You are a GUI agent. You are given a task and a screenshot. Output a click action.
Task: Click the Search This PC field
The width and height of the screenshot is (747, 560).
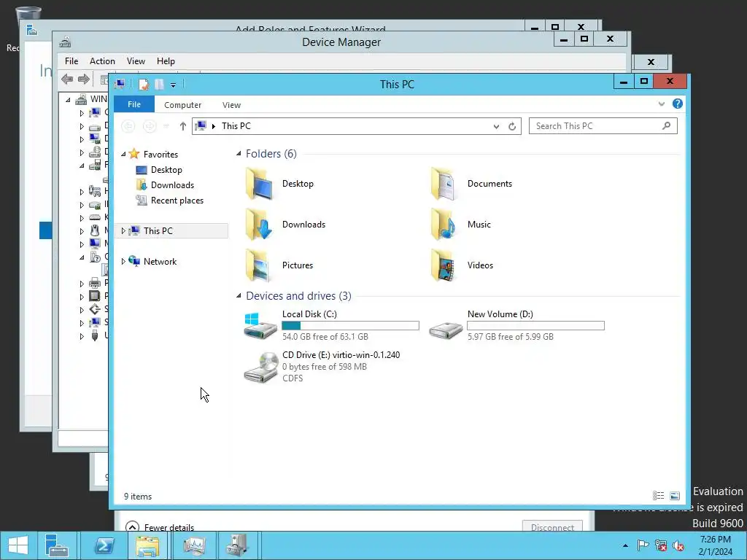603,126
